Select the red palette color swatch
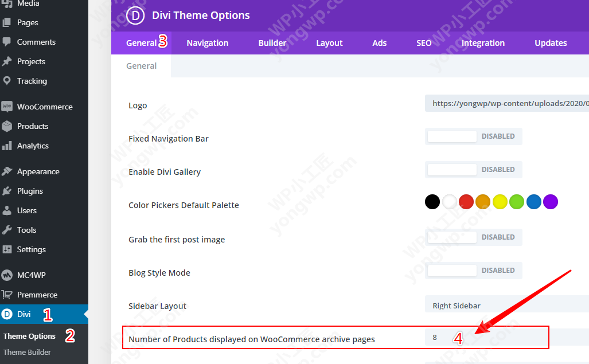 pos(466,202)
